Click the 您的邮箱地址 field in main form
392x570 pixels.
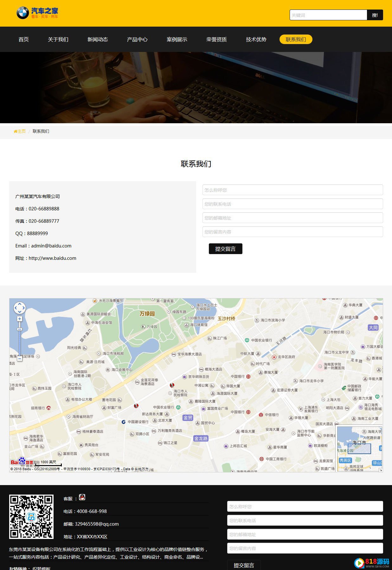(292, 218)
